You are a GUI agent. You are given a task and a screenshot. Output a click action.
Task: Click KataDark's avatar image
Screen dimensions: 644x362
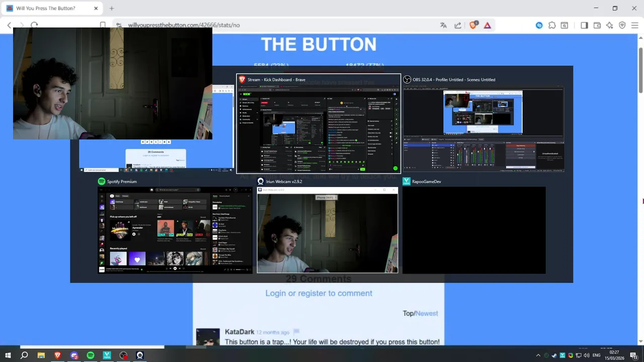point(208,337)
